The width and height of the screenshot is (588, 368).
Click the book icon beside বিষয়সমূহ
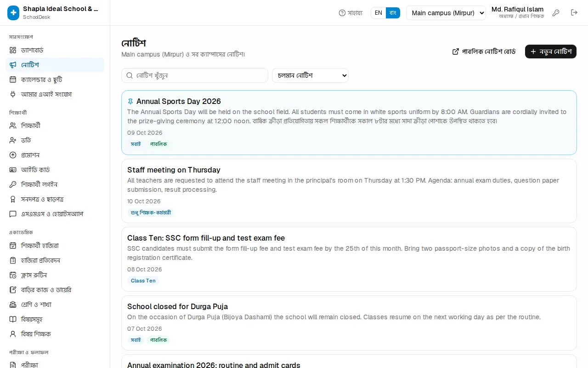[13, 319]
